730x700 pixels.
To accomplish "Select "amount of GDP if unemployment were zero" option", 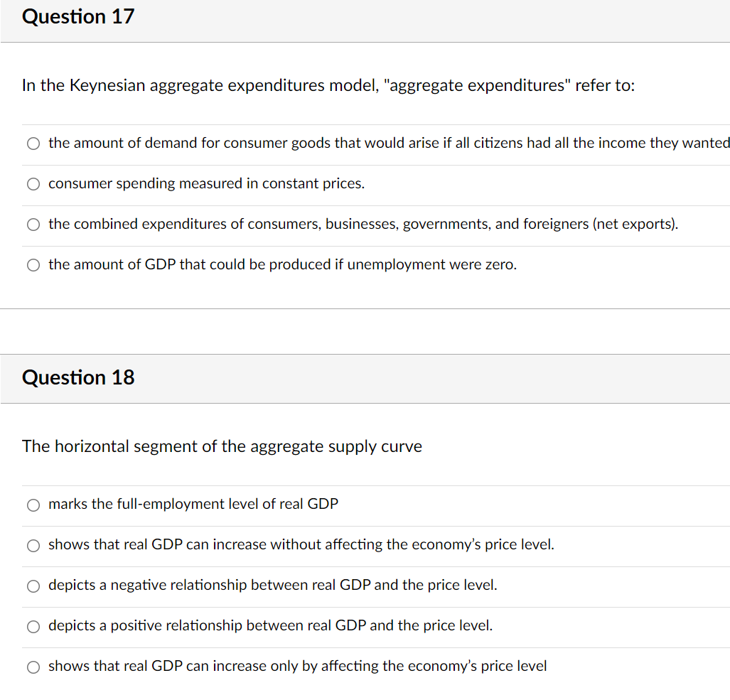I will 33,265.
